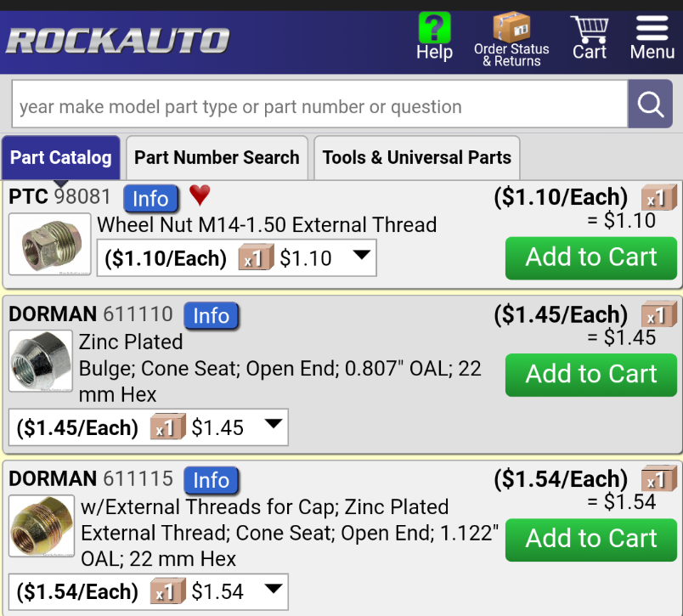The image size is (683, 616).
Task: Click part number 611110 text
Action: (x=138, y=314)
